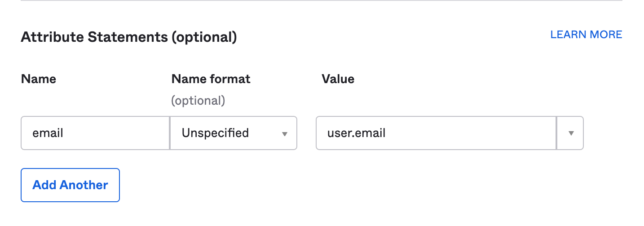Image resolution: width=644 pixels, height=226 pixels.
Task: Open the LEARN MORE link
Action: 586,35
